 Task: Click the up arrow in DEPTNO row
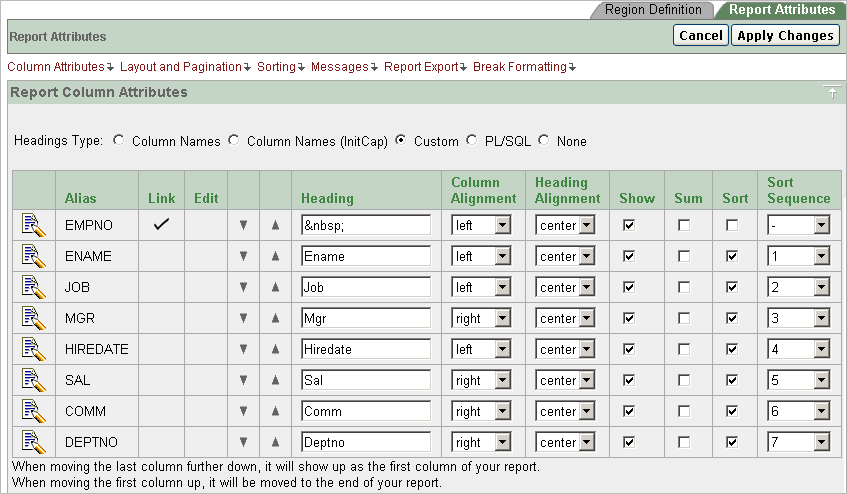pos(275,442)
